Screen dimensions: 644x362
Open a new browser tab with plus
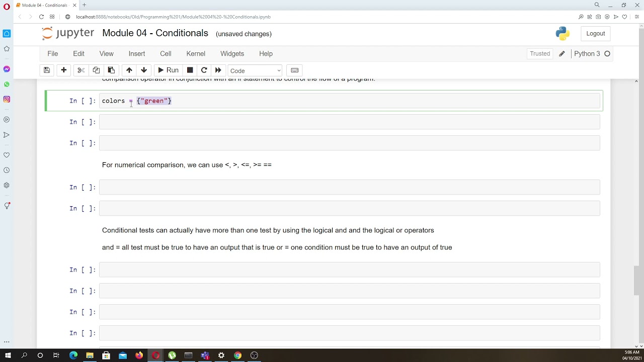tap(84, 5)
